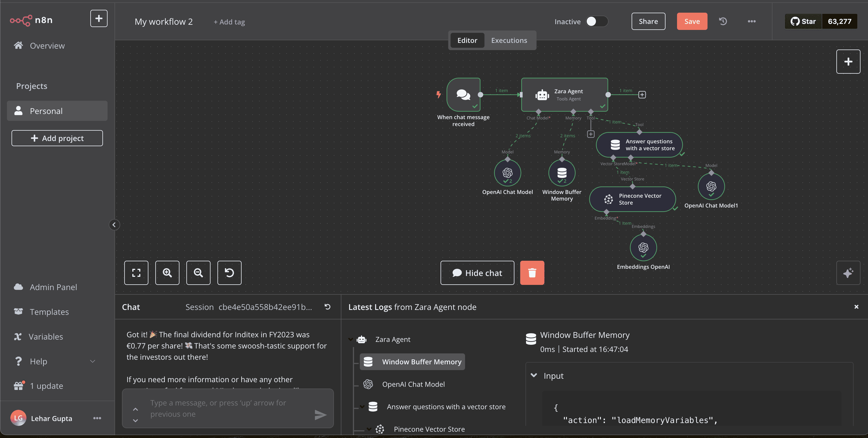
Task: Open the add node panel on canvas
Action: click(x=848, y=62)
